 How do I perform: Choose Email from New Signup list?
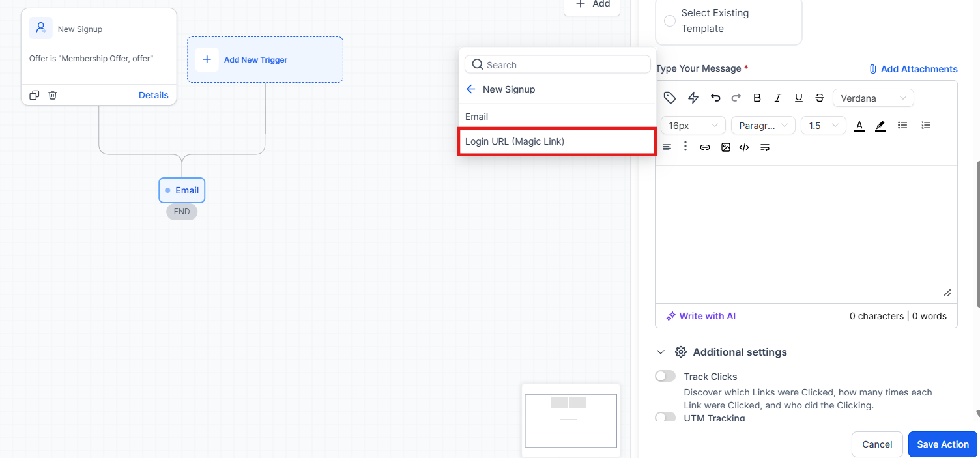point(557,117)
